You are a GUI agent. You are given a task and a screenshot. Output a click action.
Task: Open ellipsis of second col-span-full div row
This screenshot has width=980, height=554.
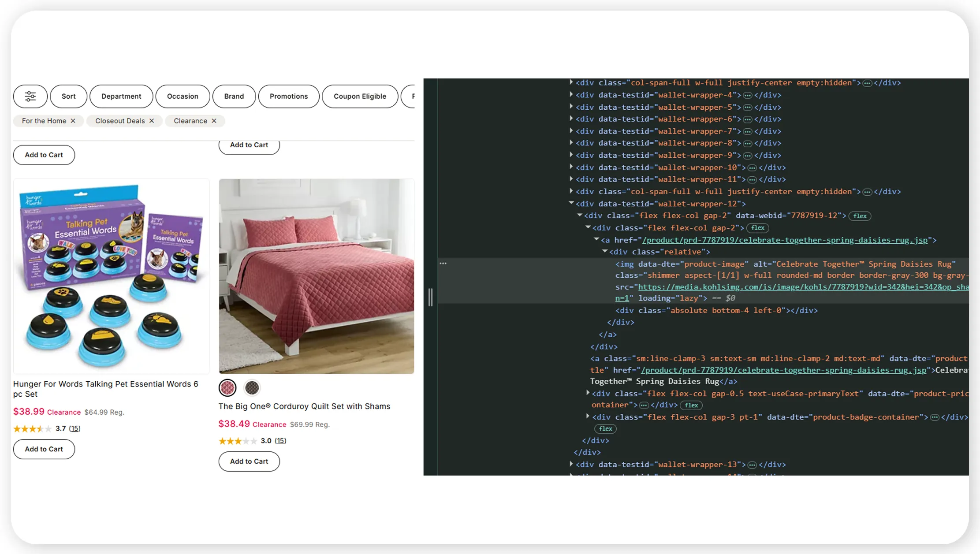point(867,192)
